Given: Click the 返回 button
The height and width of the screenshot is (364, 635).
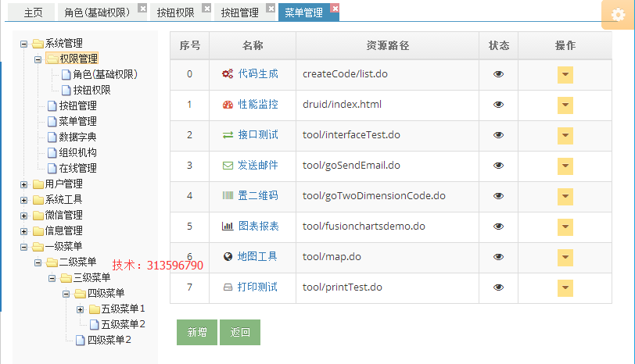Looking at the screenshot, I should (240, 332).
